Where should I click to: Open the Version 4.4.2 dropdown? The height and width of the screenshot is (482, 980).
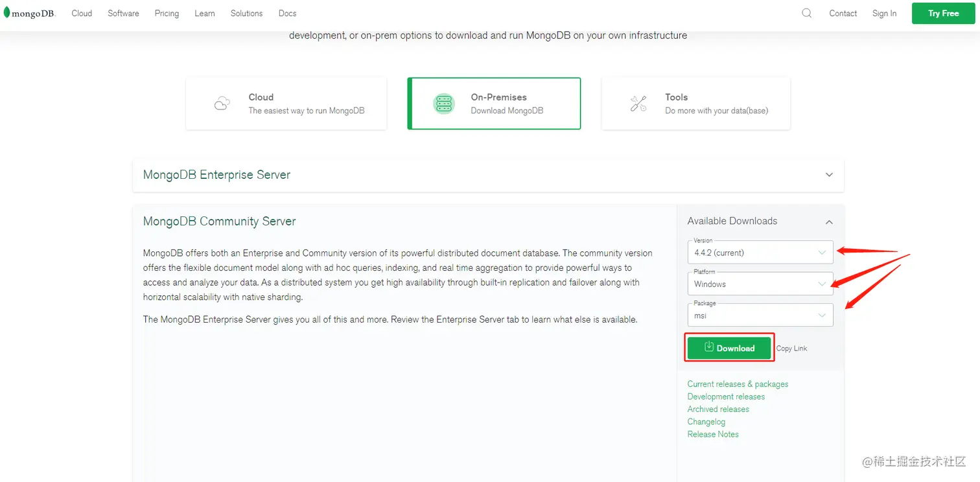(x=760, y=252)
